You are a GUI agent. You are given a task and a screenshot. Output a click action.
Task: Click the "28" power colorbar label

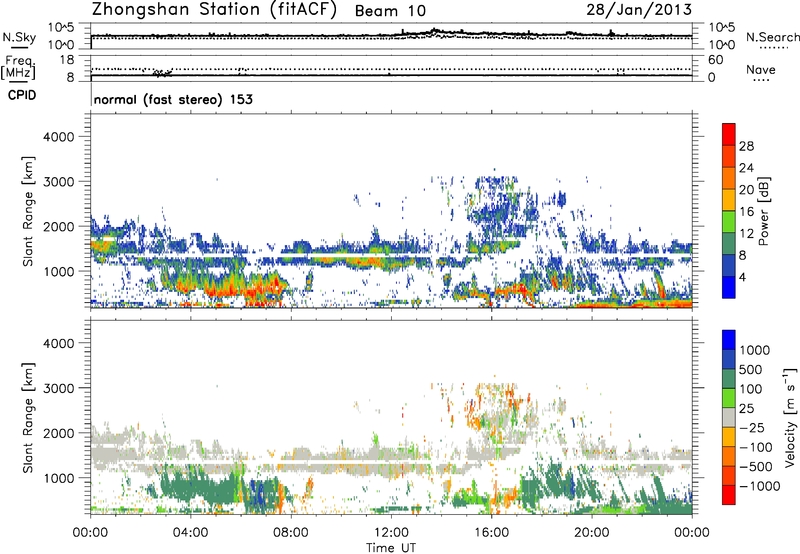coord(746,146)
